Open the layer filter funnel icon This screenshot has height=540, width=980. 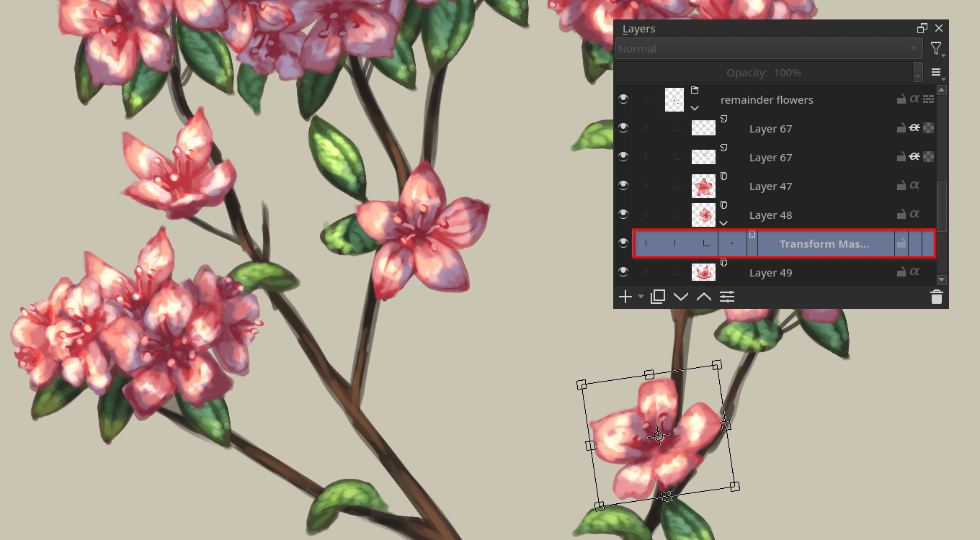(x=935, y=48)
